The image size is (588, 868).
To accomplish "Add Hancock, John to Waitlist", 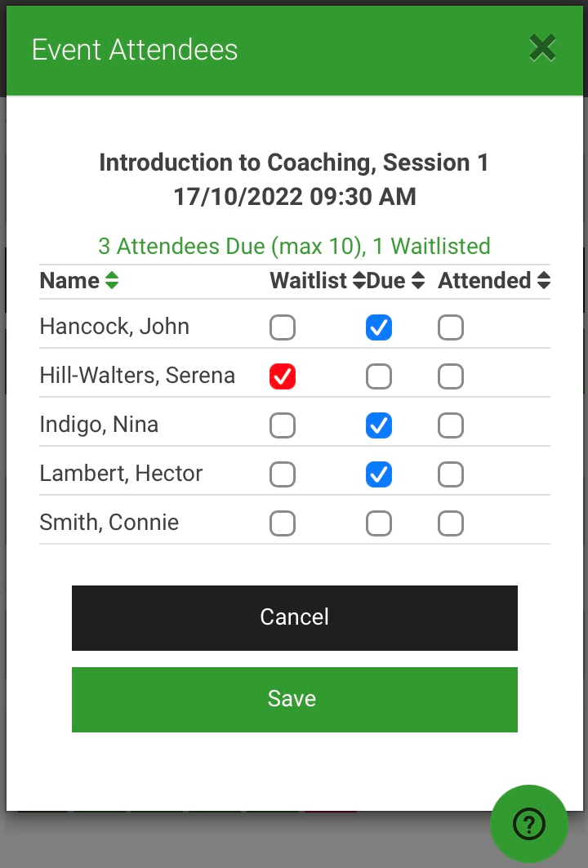I will point(283,327).
